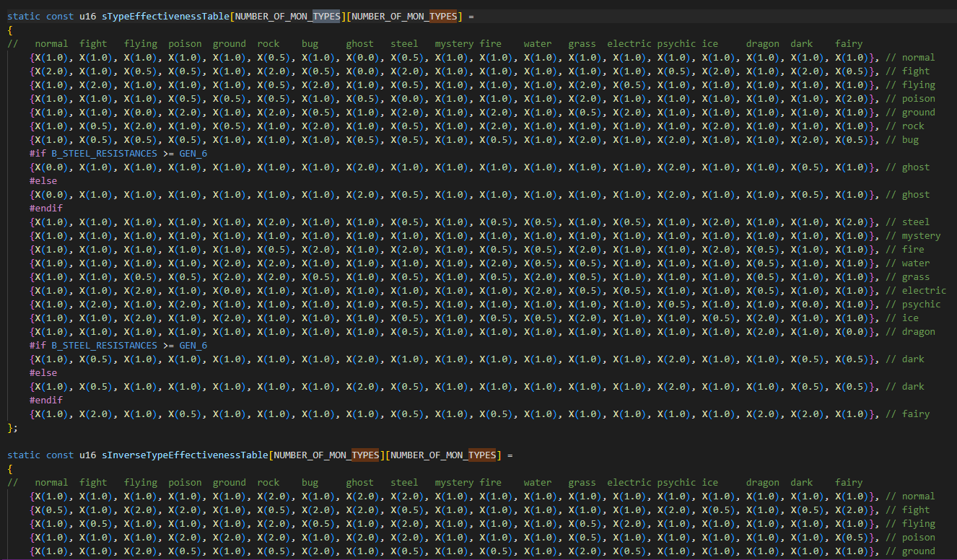Viewport: 957px width, 560px height.
Task: Click the static keyword on first line
Action: tap(24, 16)
